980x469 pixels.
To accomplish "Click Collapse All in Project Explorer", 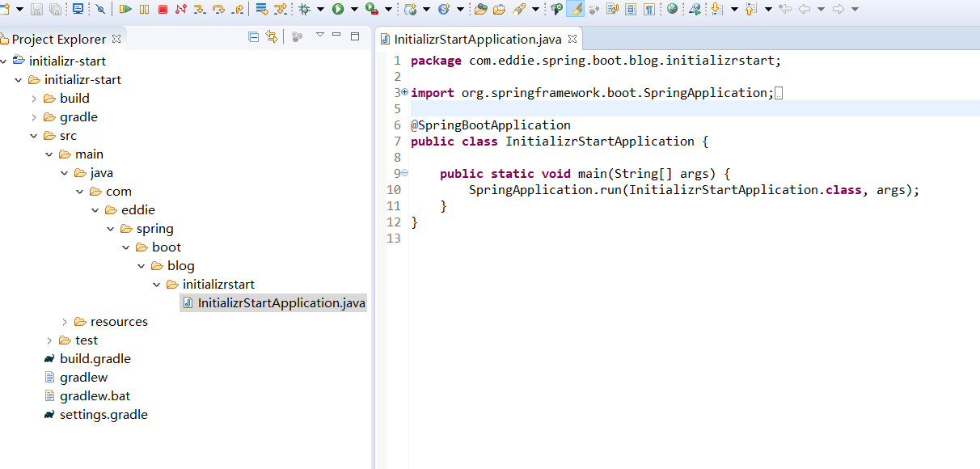I will click(253, 36).
